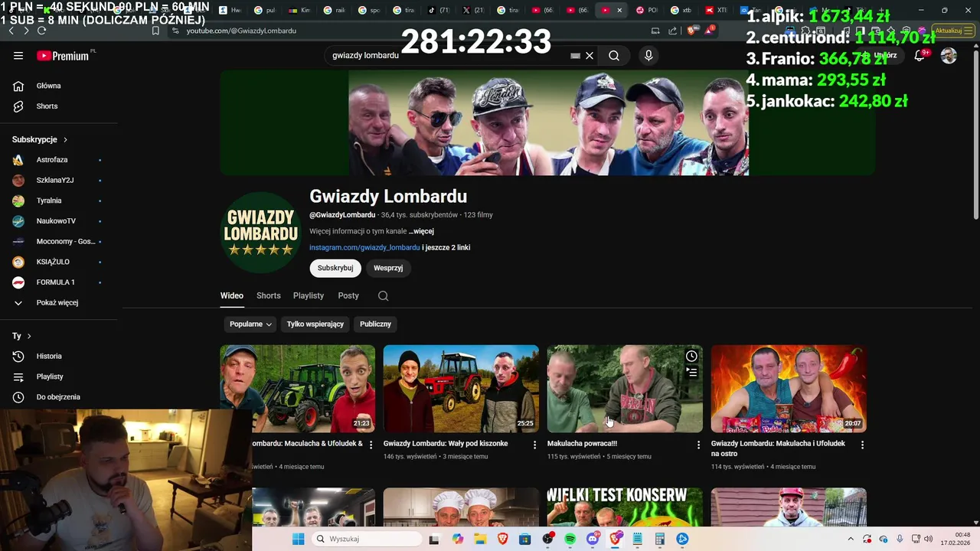Open Makulacha i Ufoludek na ostro title
The width and height of the screenshot is (980, 551).
[778, 448]
